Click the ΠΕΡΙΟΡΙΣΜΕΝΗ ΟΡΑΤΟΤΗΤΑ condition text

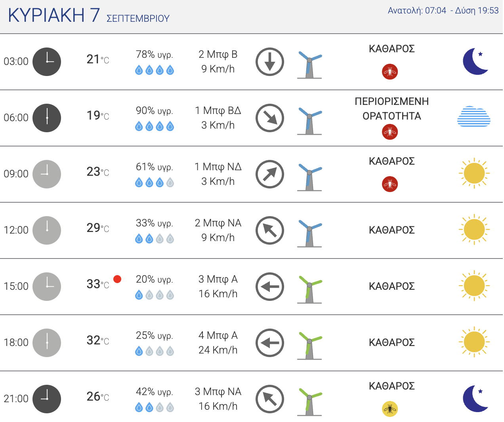point(392,109)
